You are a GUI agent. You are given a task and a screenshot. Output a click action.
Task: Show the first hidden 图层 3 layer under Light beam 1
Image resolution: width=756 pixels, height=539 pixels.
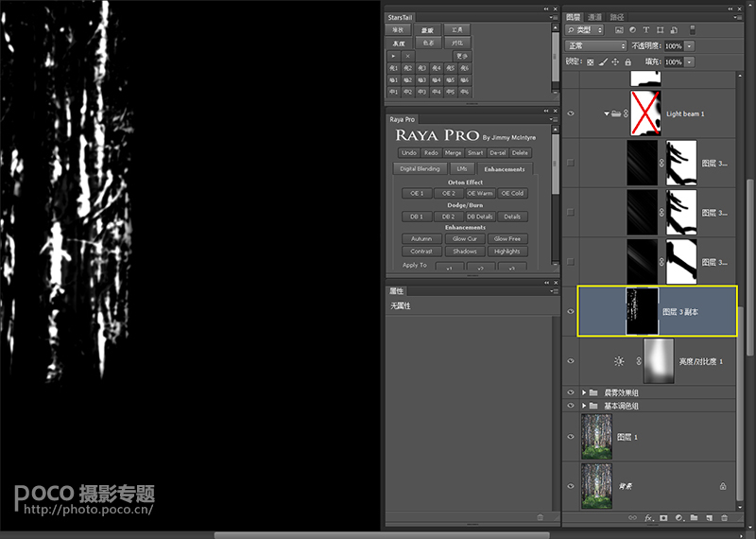[x=571, y=163]
